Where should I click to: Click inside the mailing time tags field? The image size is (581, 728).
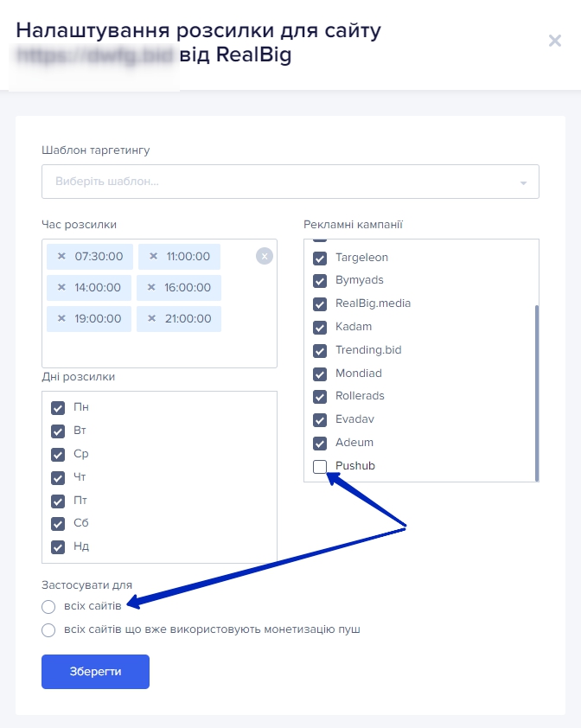159,303
